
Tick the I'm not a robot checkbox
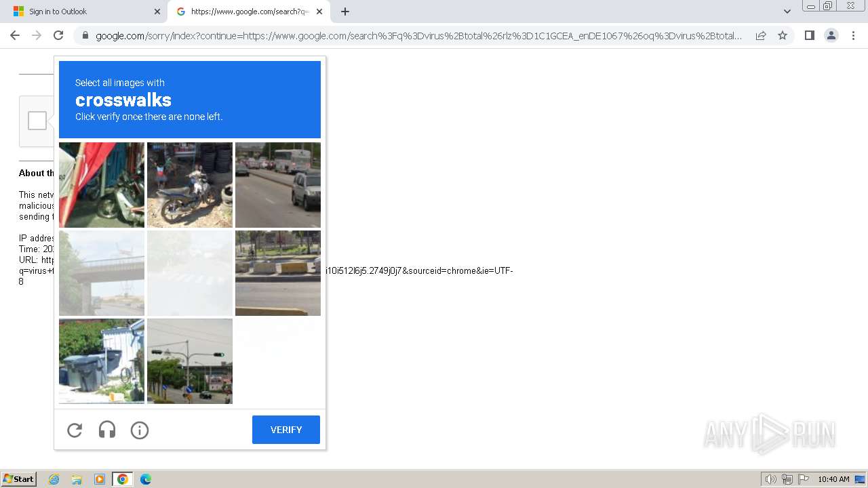[37, 121]
